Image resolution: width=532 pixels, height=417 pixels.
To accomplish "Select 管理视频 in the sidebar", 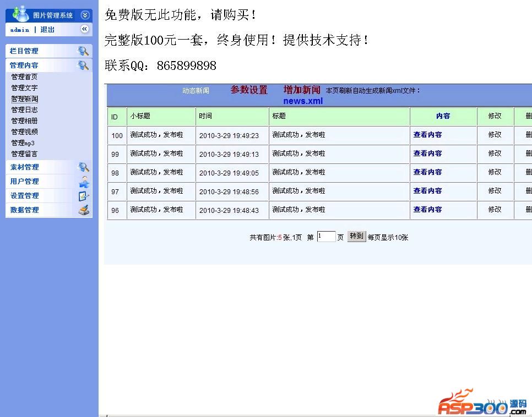I will (24, 132).
